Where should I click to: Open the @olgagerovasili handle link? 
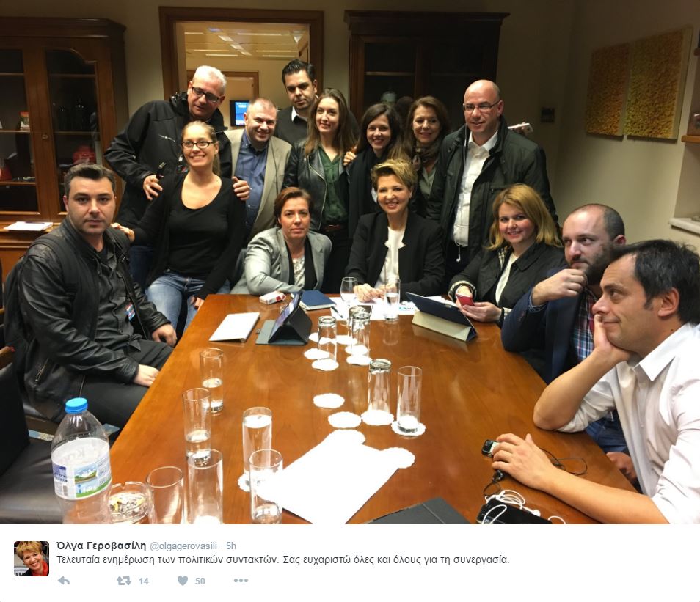click(183, 546)
